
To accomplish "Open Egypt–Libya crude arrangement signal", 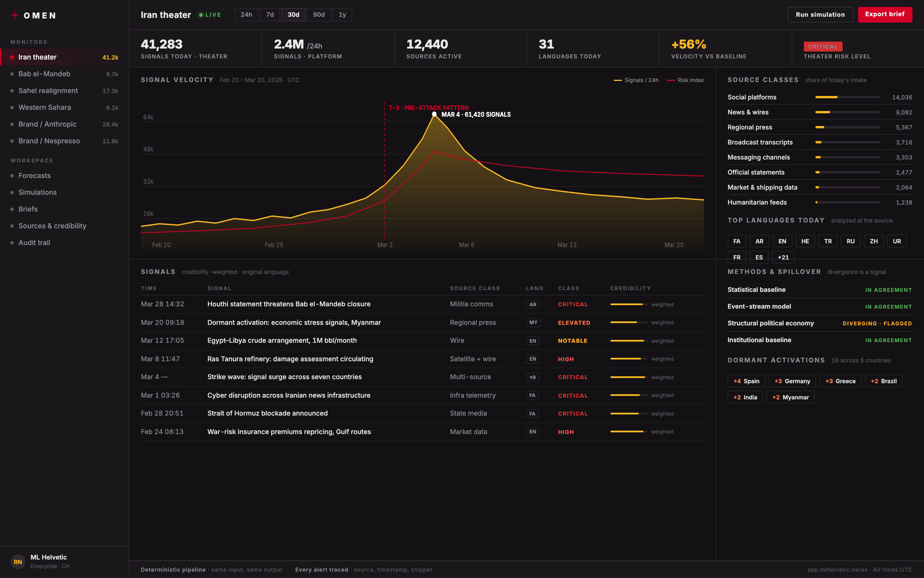I will click(422, 341).
